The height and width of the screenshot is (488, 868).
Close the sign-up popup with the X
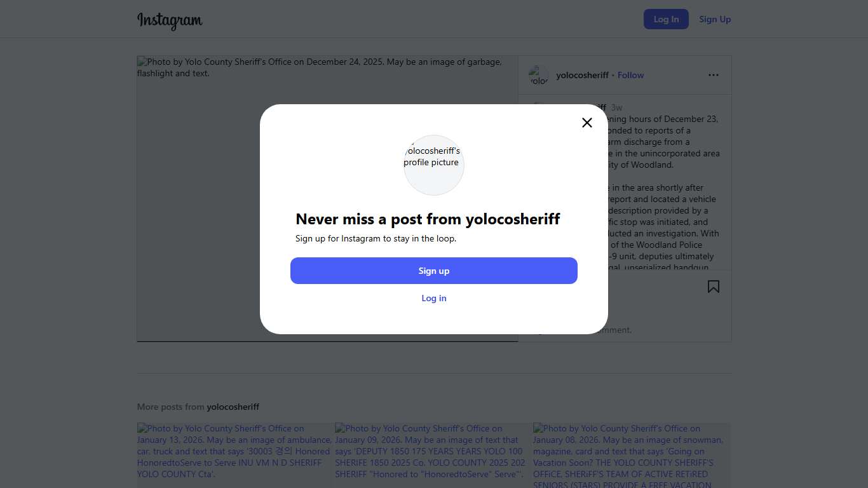[x=587, y=123]
